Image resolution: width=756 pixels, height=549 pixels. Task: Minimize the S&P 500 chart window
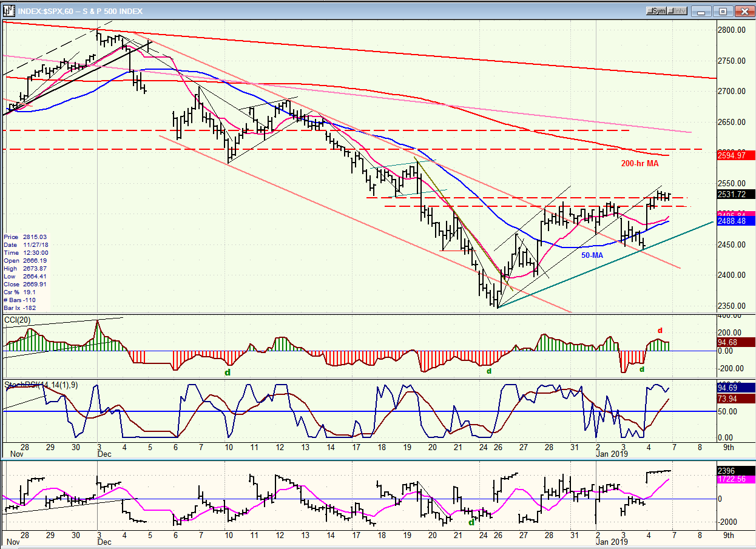pos(702,11)
